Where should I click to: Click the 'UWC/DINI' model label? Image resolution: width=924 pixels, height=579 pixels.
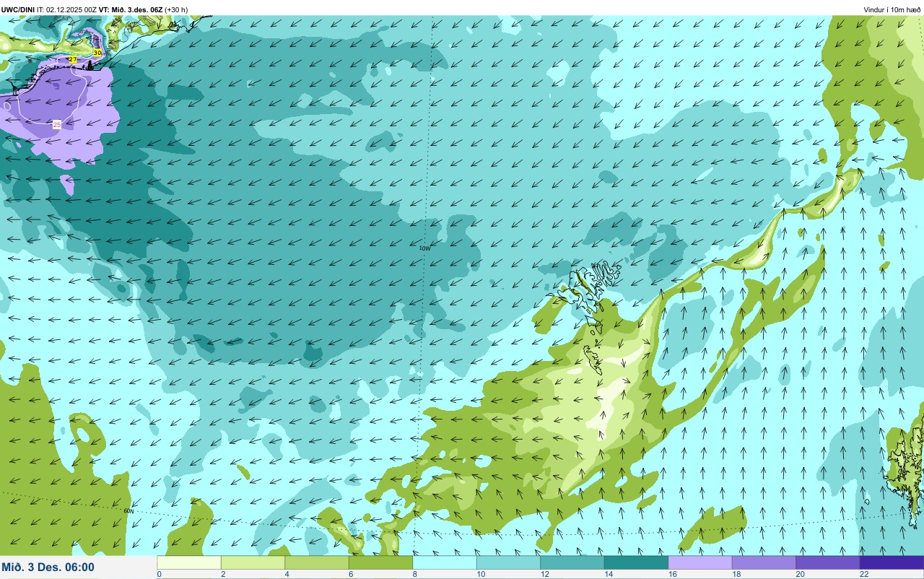18,9
